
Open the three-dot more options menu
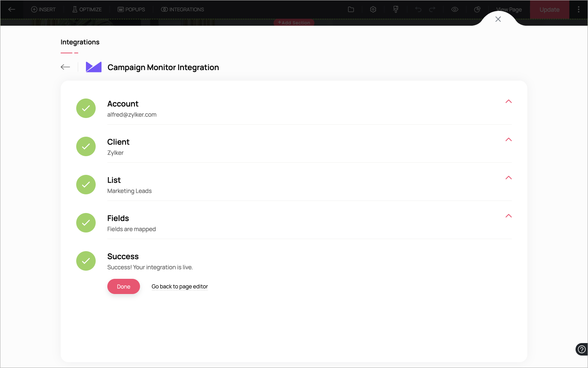coord(579,9)
